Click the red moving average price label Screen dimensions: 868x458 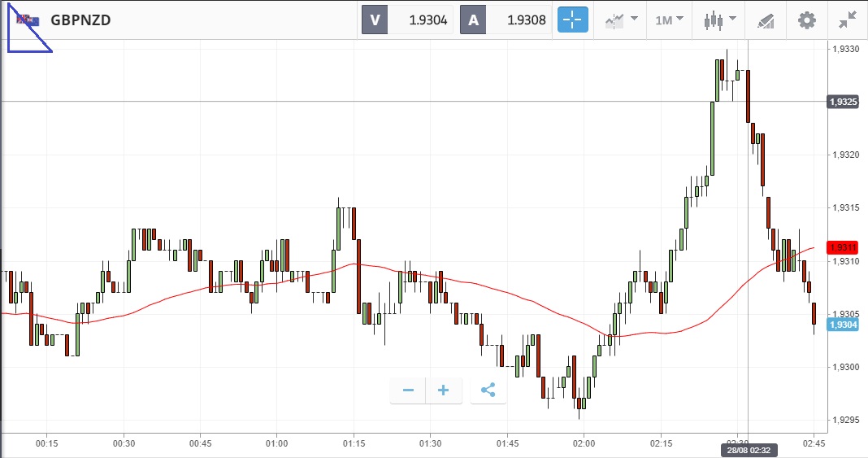tap(843, 246)
